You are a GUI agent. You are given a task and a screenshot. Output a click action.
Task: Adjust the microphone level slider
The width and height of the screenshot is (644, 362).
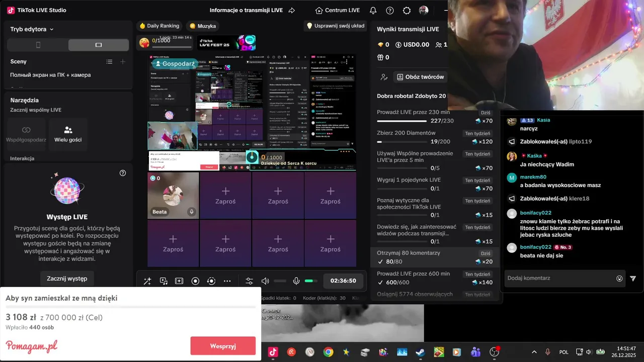[x=311, y=281]
